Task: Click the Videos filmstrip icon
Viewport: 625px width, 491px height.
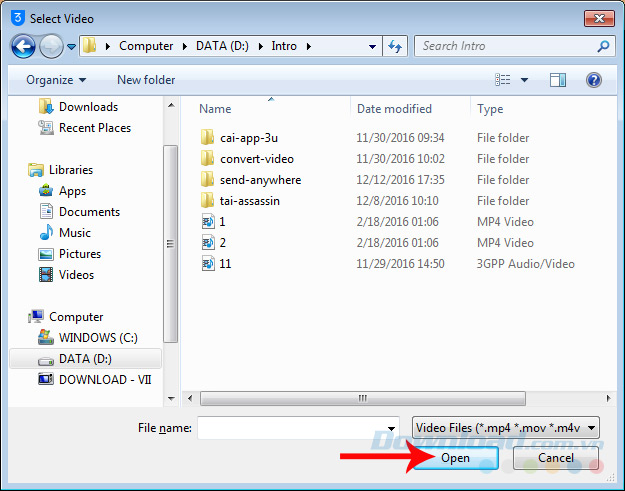Action: tap(46, 275)
